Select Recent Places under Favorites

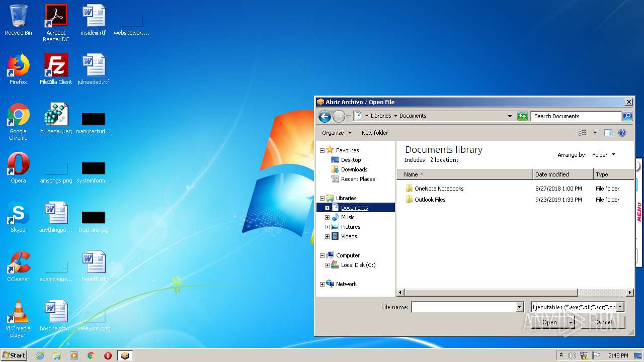pos(358,179)
